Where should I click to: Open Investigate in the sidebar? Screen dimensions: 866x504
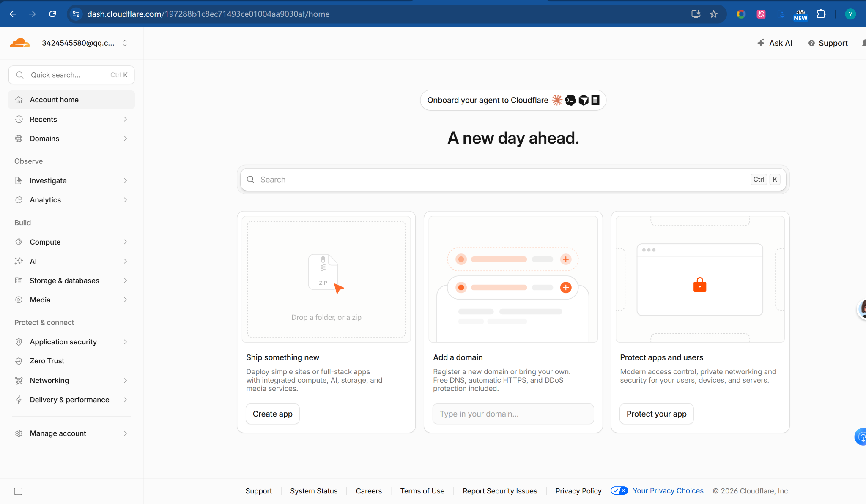click(71, 180)
